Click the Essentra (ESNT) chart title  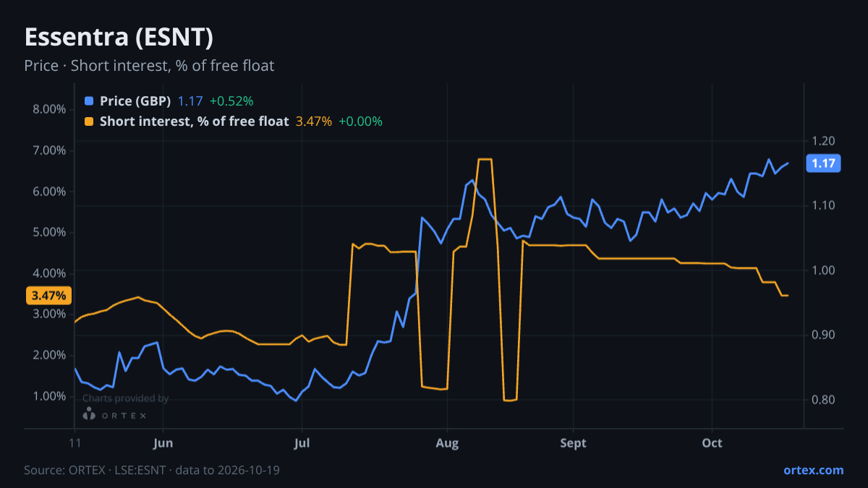[x=119, y=38]
